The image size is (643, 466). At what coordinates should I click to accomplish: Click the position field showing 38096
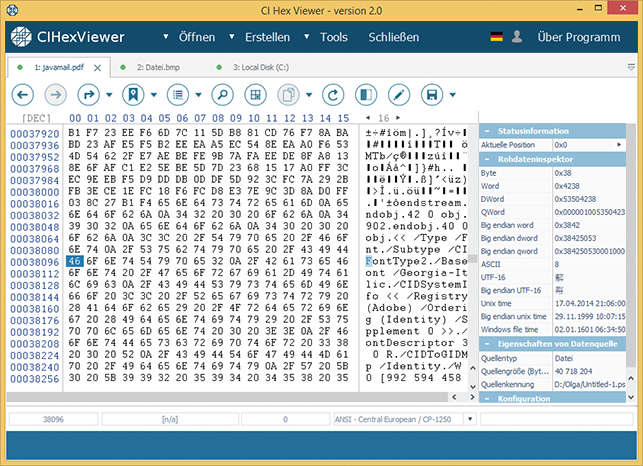point(53,419)
